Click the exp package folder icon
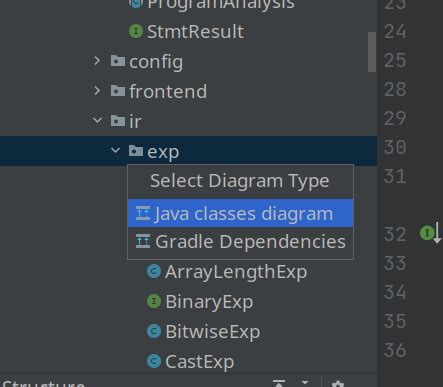Screen dimensions: 443x387 click(x=136, y=151)
